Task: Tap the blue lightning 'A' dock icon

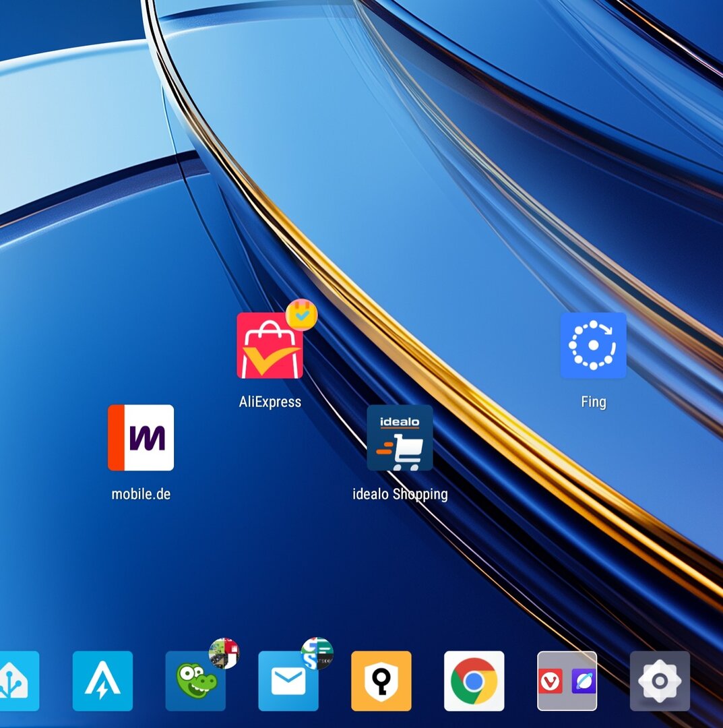Action: [102, 681]
